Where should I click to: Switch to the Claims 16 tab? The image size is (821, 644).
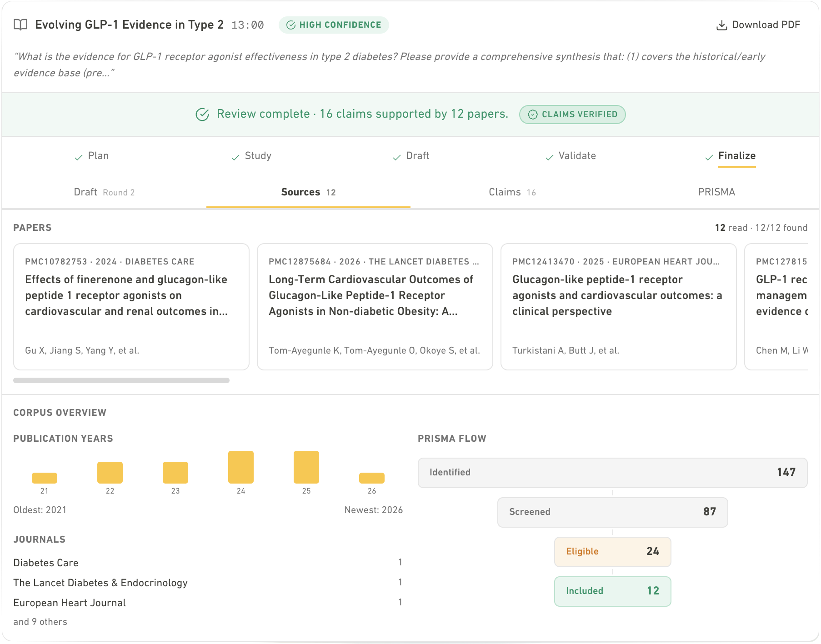pyautogui.click(x=512, y=192)
